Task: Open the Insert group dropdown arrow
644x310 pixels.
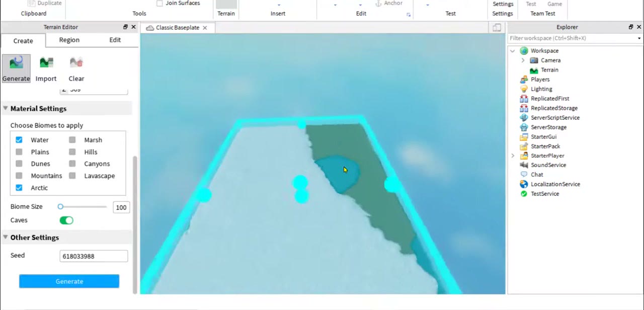Action: 279,5
